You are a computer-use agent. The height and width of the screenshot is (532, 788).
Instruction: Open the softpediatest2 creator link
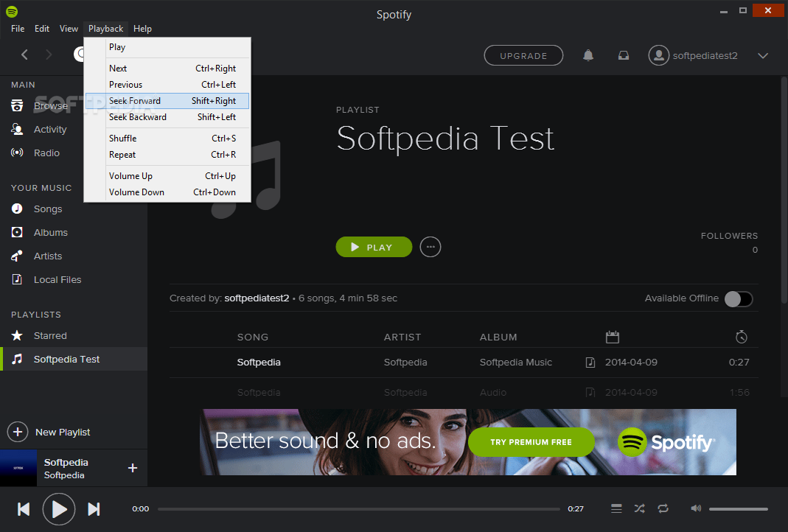[257, 298]
